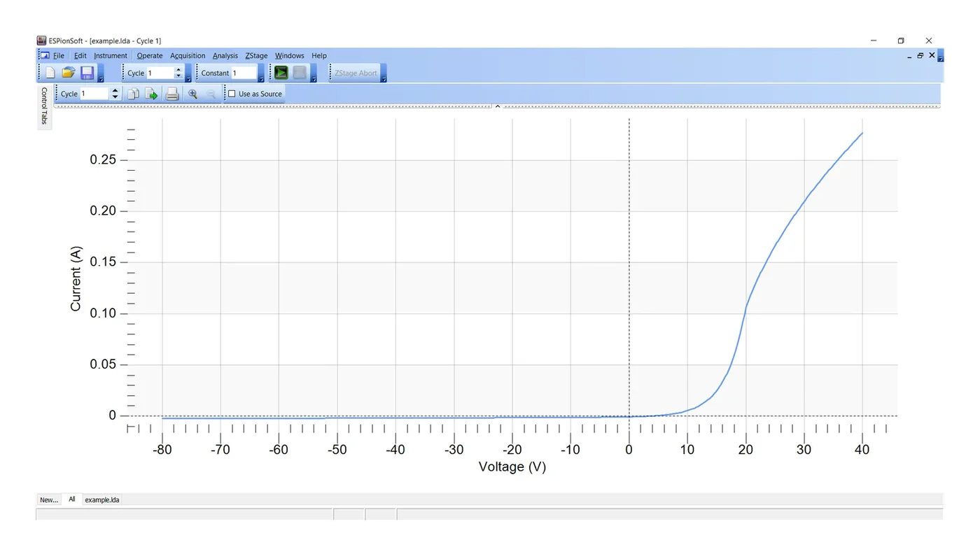The width and height of the screenshot is (980, 556).
Task: Open the Operate menu
Action: (150, 56)
